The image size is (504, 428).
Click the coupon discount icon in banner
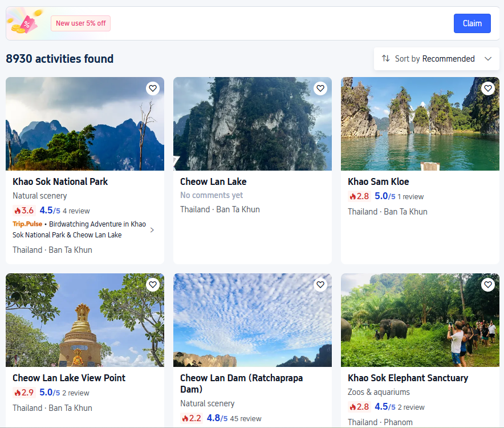(25, 23)
